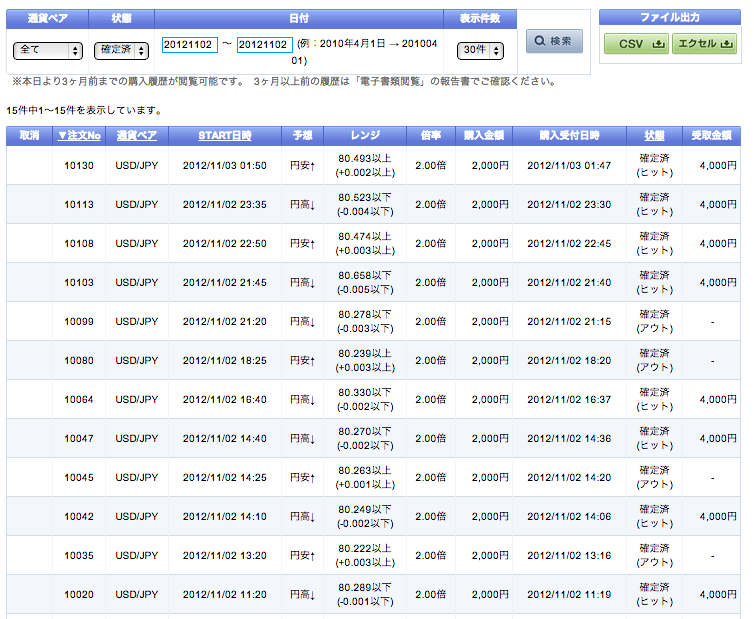Select order number 10099

(79, 321)
